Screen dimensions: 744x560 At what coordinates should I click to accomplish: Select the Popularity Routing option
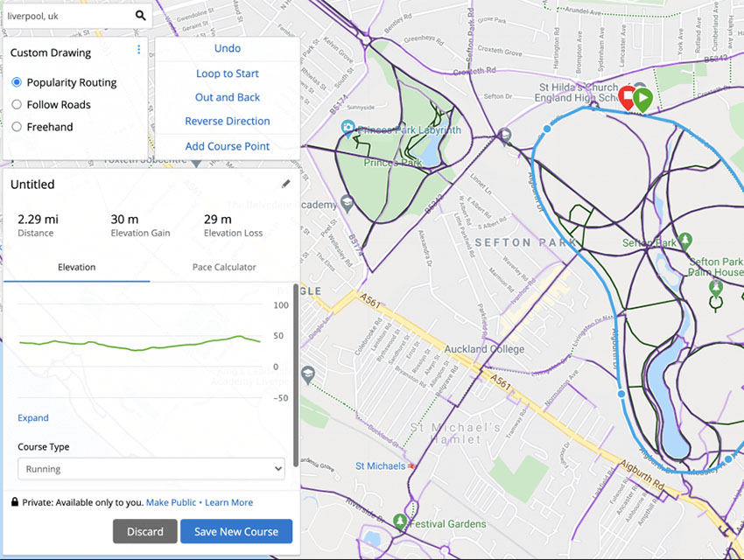pyautogui.click(x=18, y=82)
